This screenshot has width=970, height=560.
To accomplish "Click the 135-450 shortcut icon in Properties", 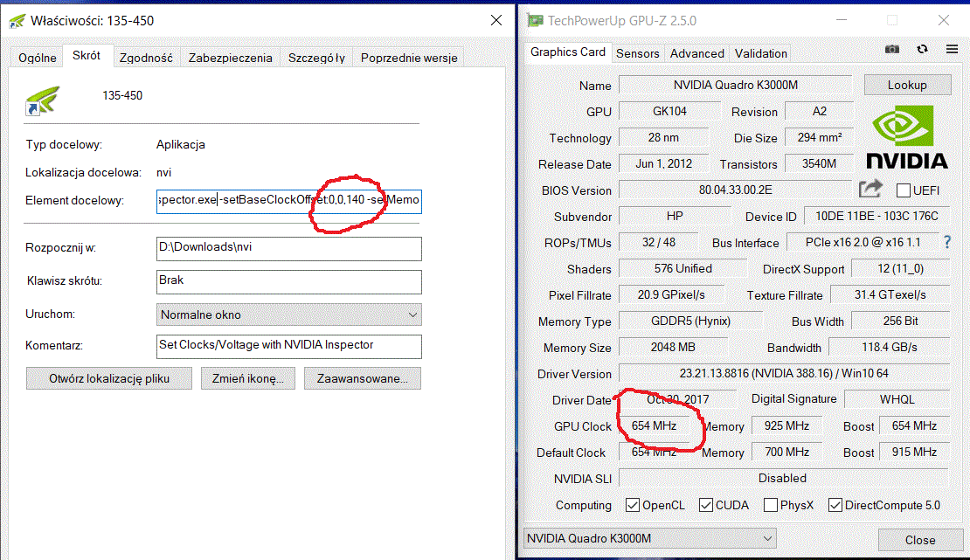I will point(43,100).
